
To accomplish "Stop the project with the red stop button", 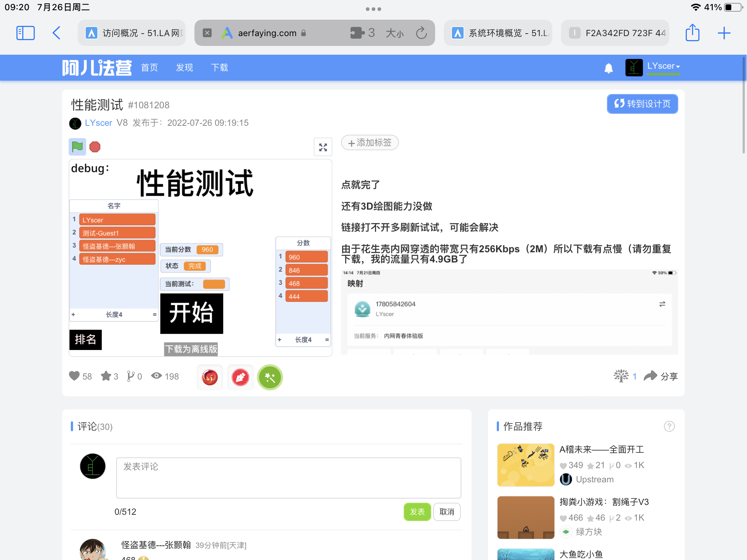I will click(95, 147).
